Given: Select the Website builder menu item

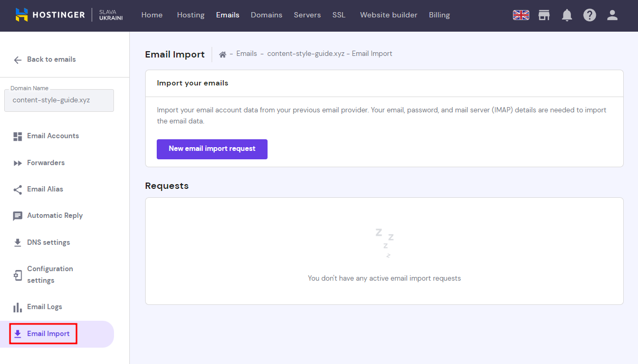Looking at the screenshot, I should 388,15.
